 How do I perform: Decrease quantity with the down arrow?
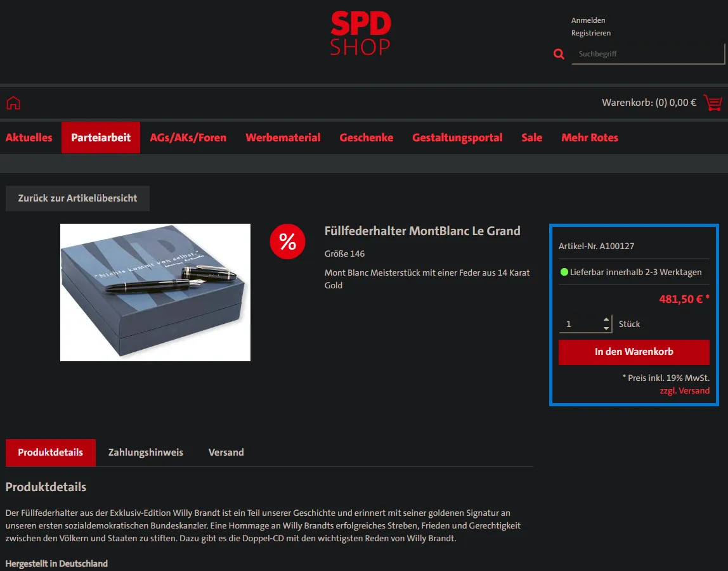coord(606,328)
